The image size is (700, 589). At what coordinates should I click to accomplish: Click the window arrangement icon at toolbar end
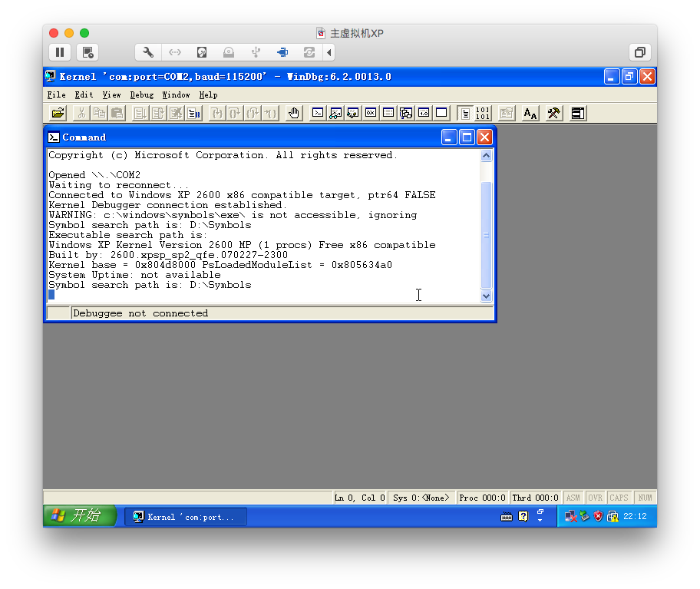(x=578, y=114)
